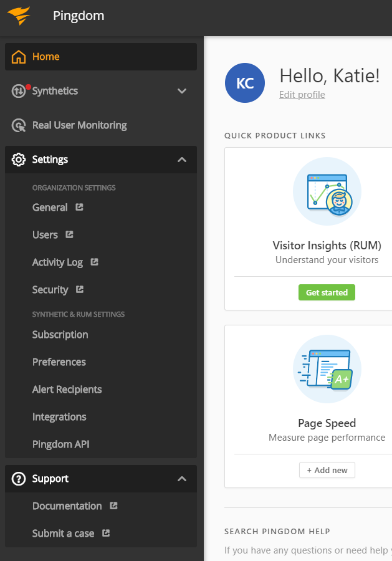This screenshot has height=561, width=392.
Task: Click the ORGANIZATION SETTINGS label
Action: click(74, 188)
